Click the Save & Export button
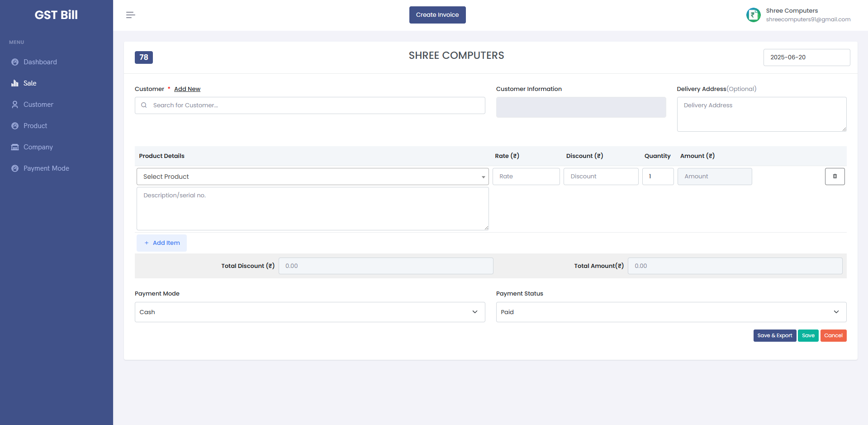 [x=774, y=335]
